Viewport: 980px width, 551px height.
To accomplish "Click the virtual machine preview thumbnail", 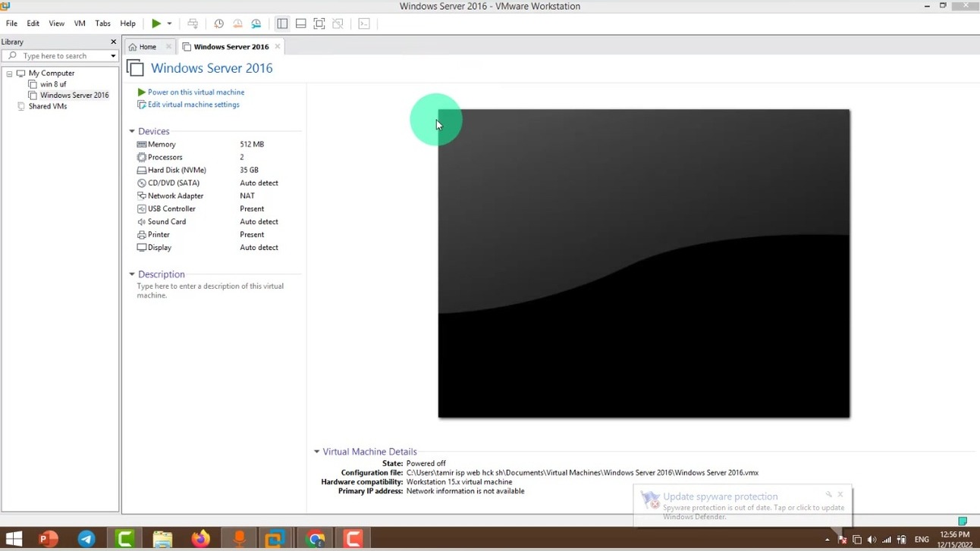I will [644, 264].
